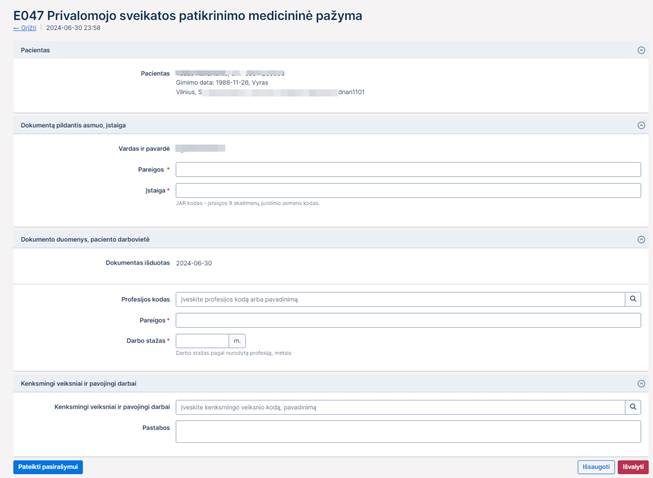Collapse Dokumentą pildantis asmuo section using chevron
Screen dimensions: 653x478
[x=641, y=125]
